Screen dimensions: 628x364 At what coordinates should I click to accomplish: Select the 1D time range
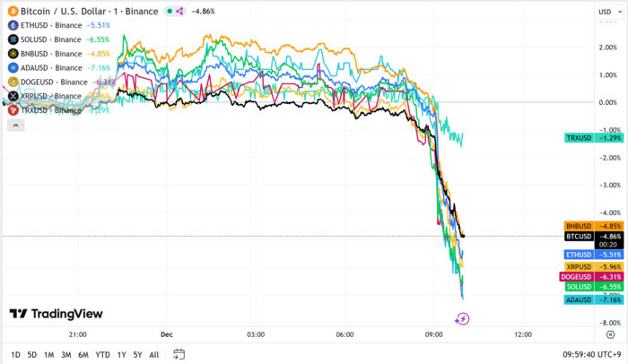pyautogui.click(x=15, y=354)
